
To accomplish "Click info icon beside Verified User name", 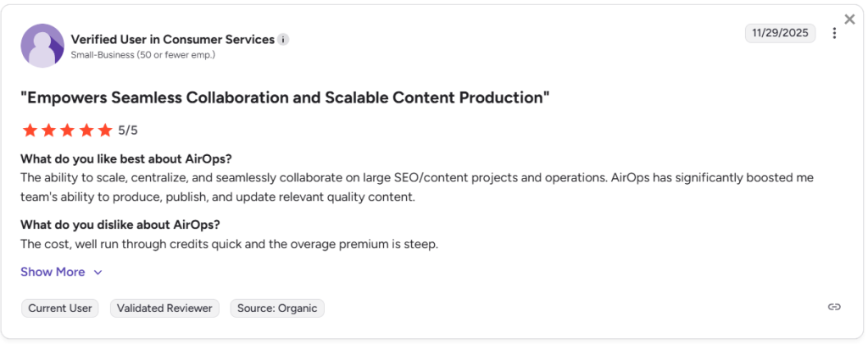I will pos(283,40).
